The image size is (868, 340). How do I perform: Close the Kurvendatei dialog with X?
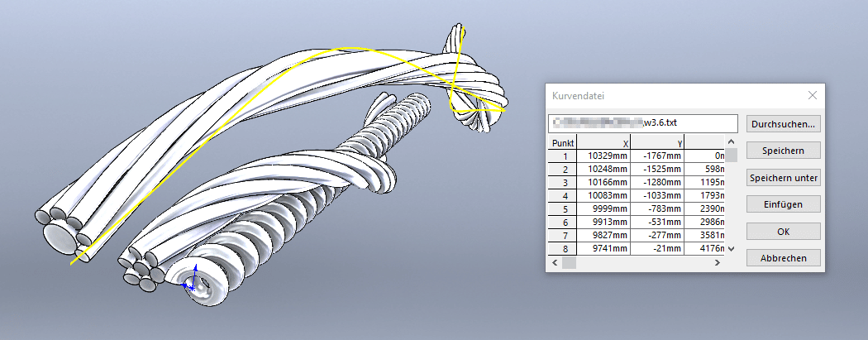point(812,96)
